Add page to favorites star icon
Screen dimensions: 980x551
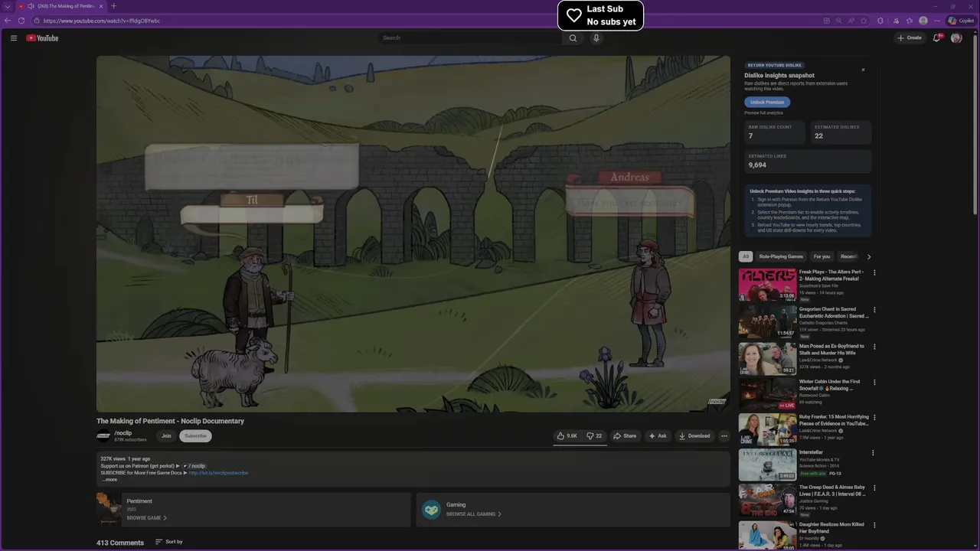click(x=864, y=21)
